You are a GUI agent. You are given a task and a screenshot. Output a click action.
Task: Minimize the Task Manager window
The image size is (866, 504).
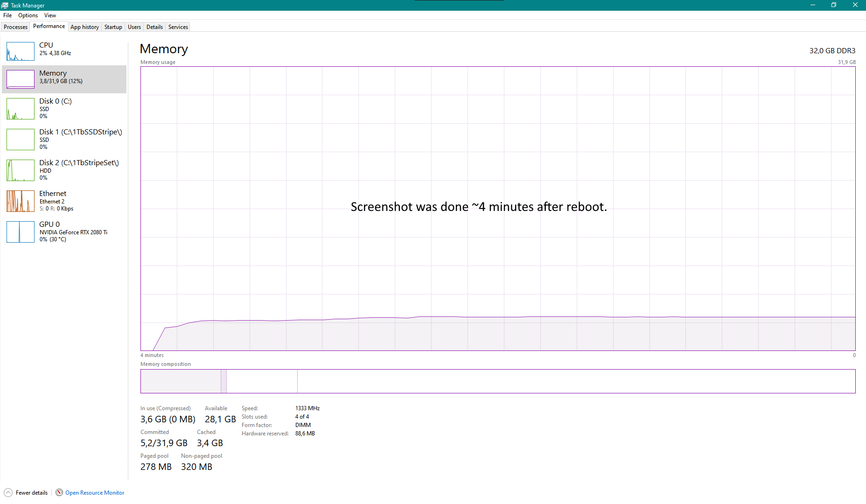pos(812,5)
